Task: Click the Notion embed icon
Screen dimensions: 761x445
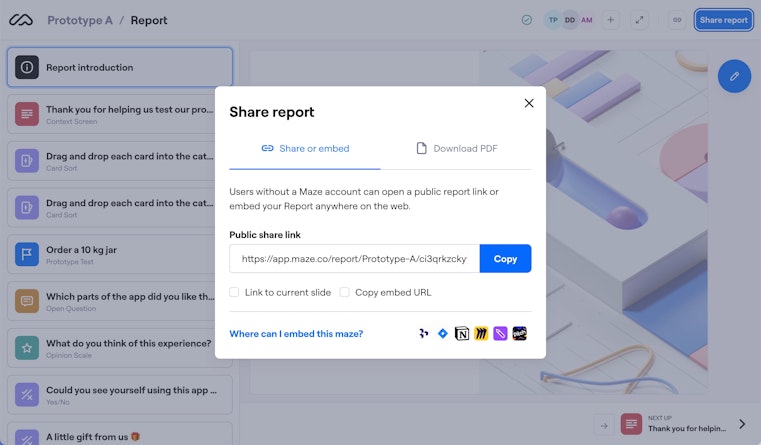Action: (x=462, y=333)
